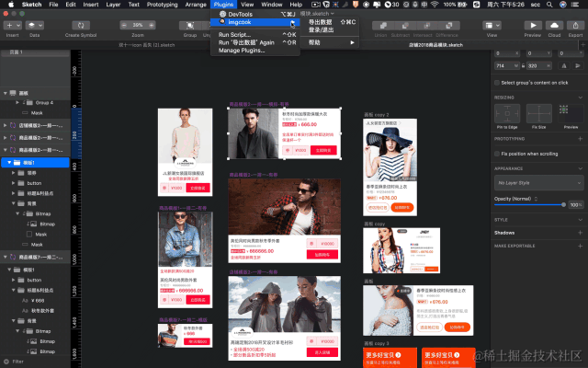This screenshot has height=368, width=588.
Task: Open the macOS Spotlight search icon
Action: coord(549,5)
